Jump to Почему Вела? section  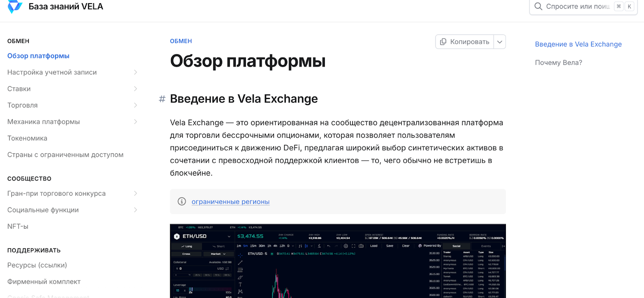pos(558,63)
